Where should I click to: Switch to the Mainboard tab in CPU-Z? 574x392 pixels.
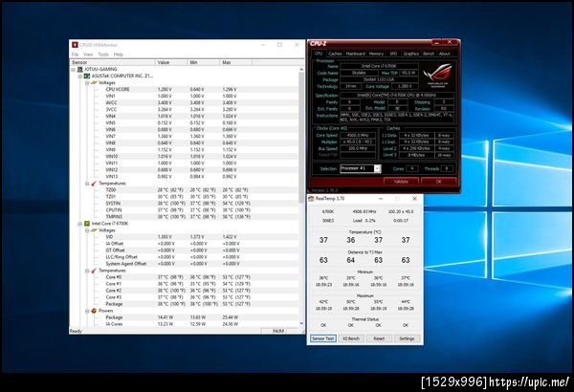[355, 54]
